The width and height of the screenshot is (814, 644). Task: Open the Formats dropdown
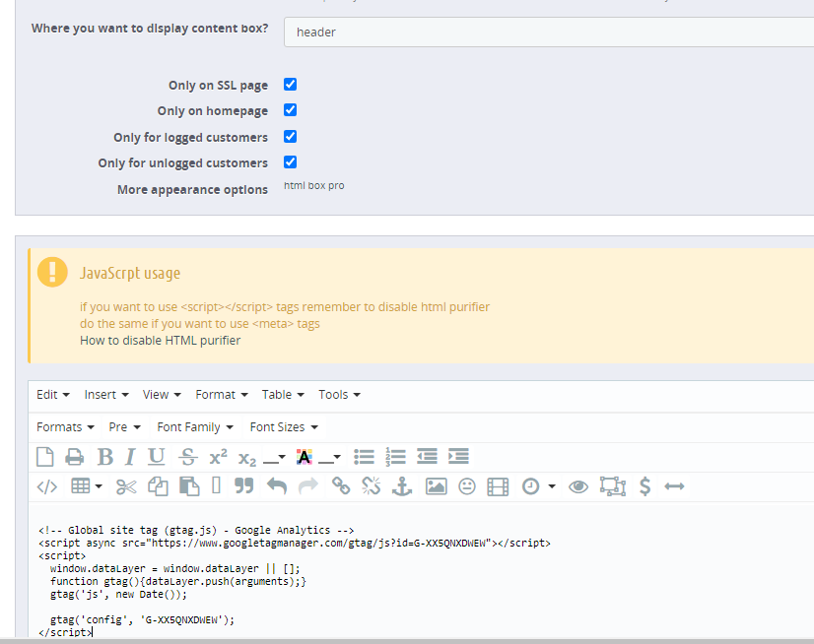(65, 427)
